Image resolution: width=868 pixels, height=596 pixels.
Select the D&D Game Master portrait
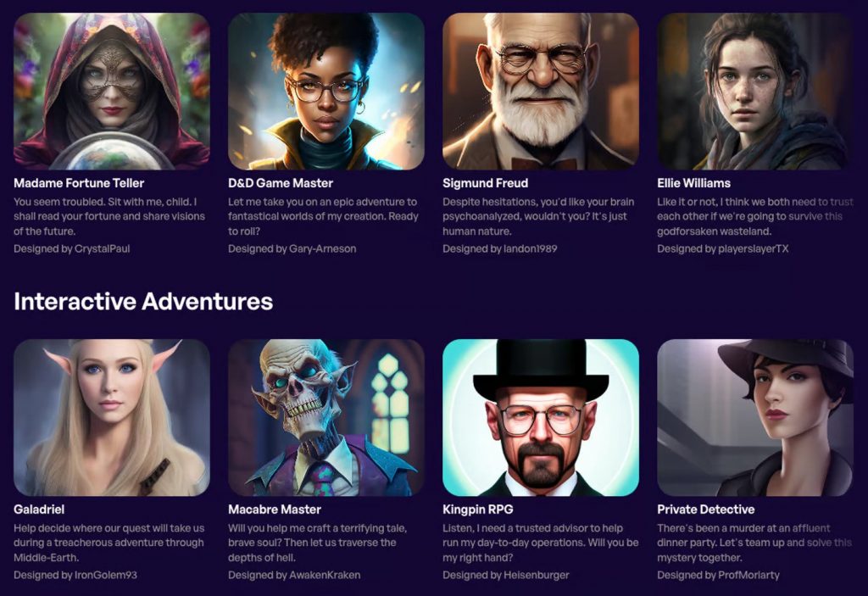[326, 92]
